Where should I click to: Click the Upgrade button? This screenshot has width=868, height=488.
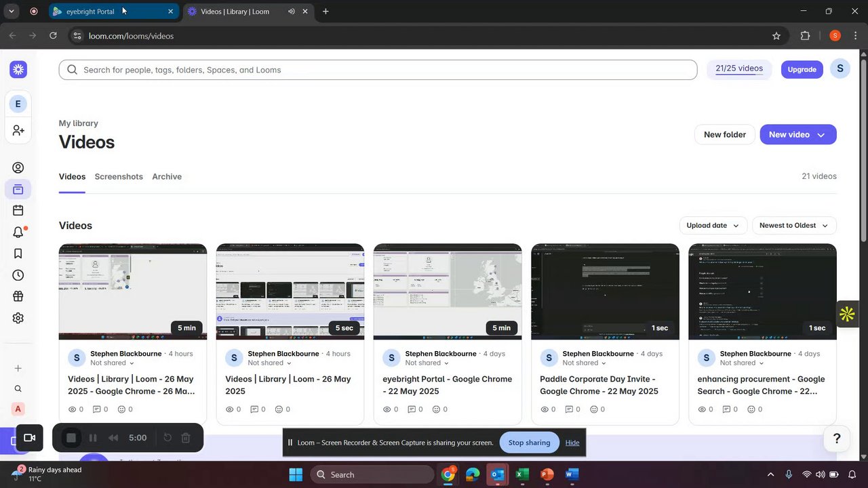802,69
